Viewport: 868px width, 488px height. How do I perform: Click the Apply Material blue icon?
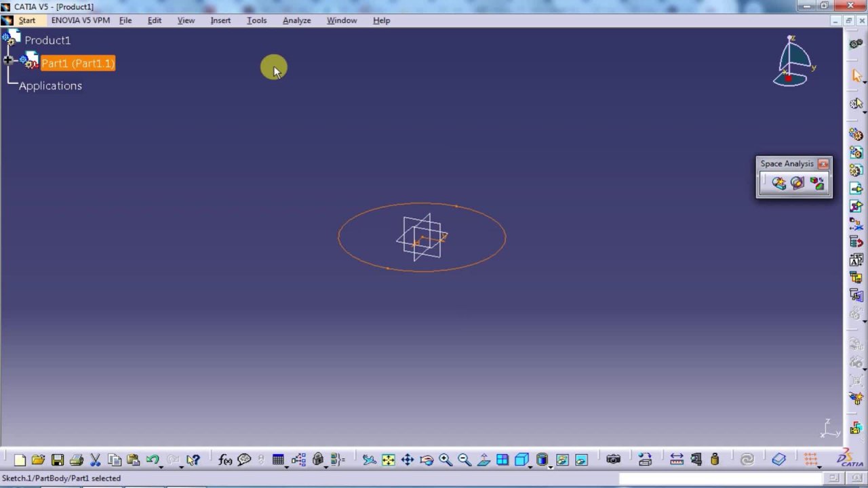pyautogui.click(x=778, y=460)
